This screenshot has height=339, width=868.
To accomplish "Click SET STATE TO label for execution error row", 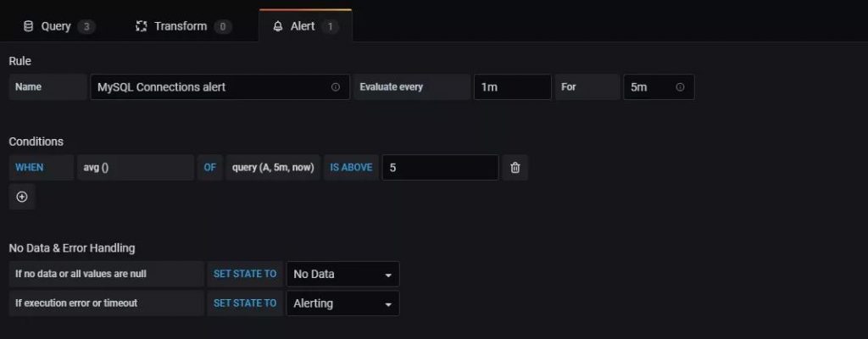I will 245,303.
